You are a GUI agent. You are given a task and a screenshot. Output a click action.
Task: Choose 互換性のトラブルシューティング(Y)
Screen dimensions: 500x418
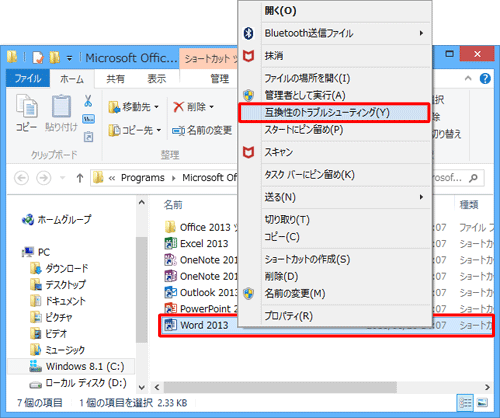(334, 113)
